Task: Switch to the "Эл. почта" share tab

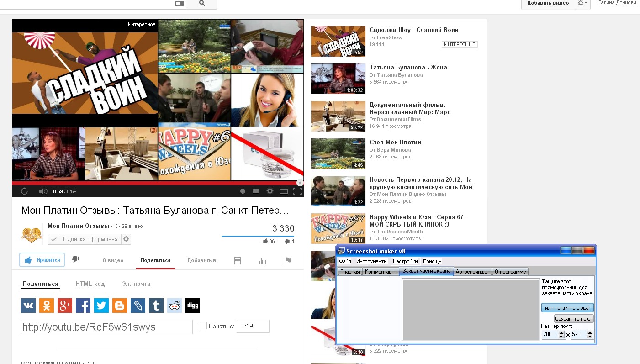Action: (136, 284)
